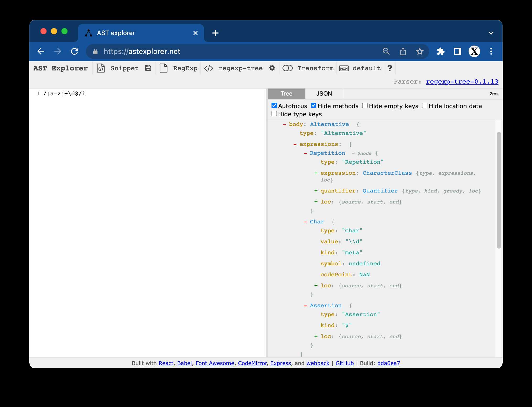Check the Hide type keys checkbox
The image size is (532, 407).
(x=274, y=114)
